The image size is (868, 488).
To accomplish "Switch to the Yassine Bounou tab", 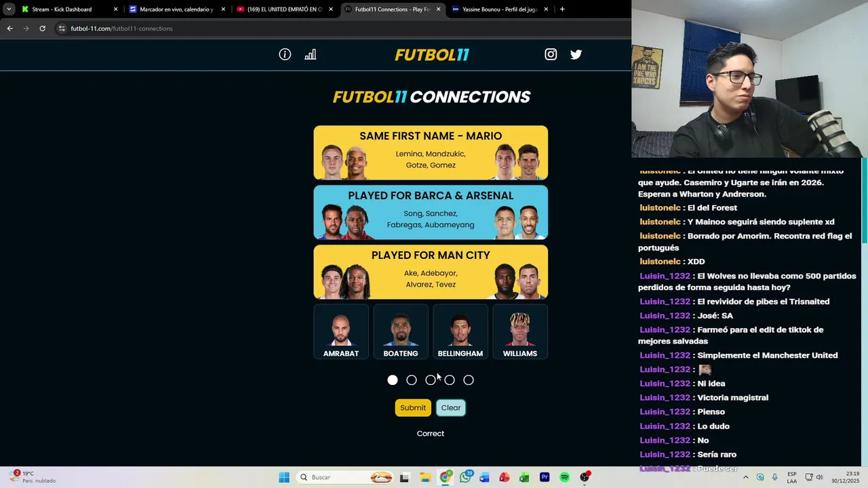I will click(x=500, y=9).
